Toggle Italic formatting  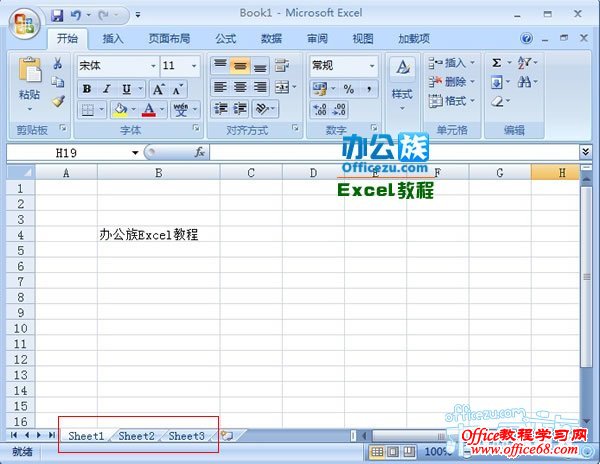coord(106,89)
